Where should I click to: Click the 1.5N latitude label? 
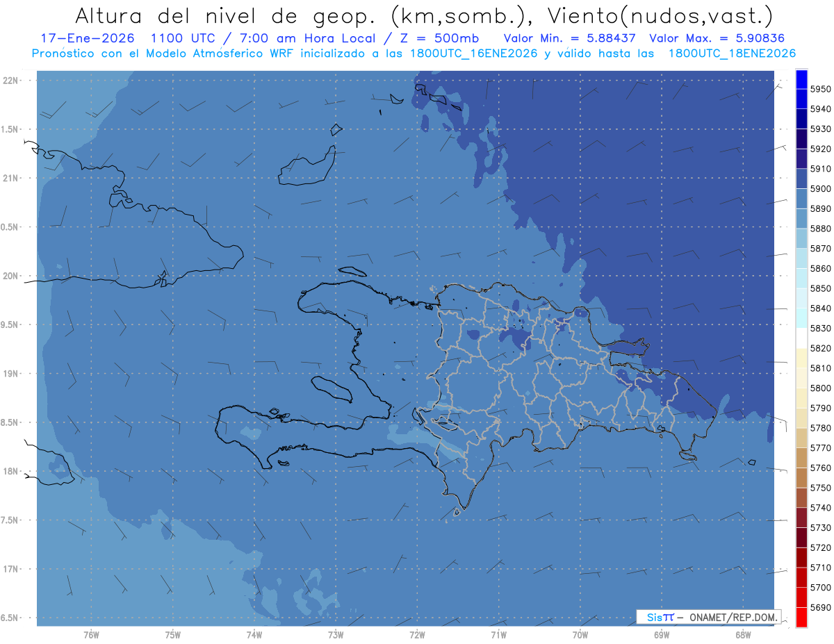click(x=9, y=129)
